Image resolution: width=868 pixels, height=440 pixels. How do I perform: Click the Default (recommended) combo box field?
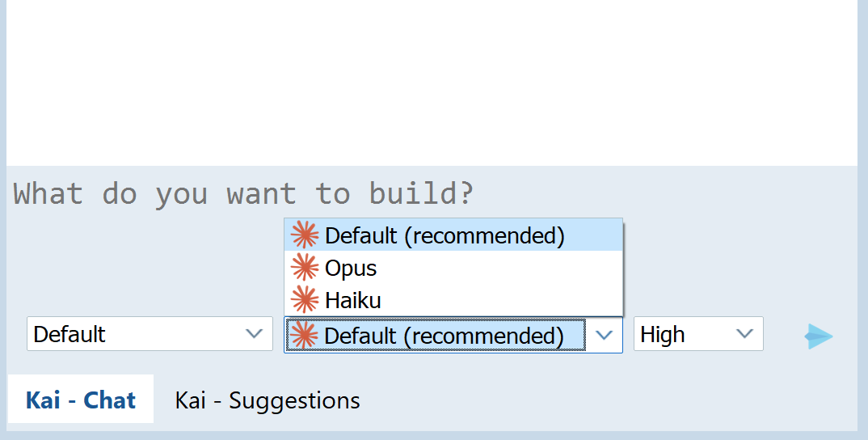click(x=453, y=335)
